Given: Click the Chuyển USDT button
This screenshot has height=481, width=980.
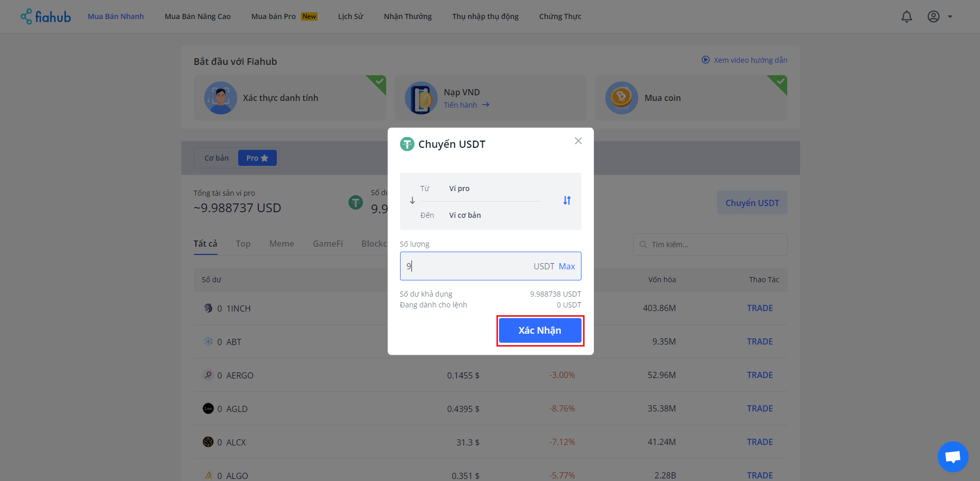Looking at the screenshot, I should (752, 203).
